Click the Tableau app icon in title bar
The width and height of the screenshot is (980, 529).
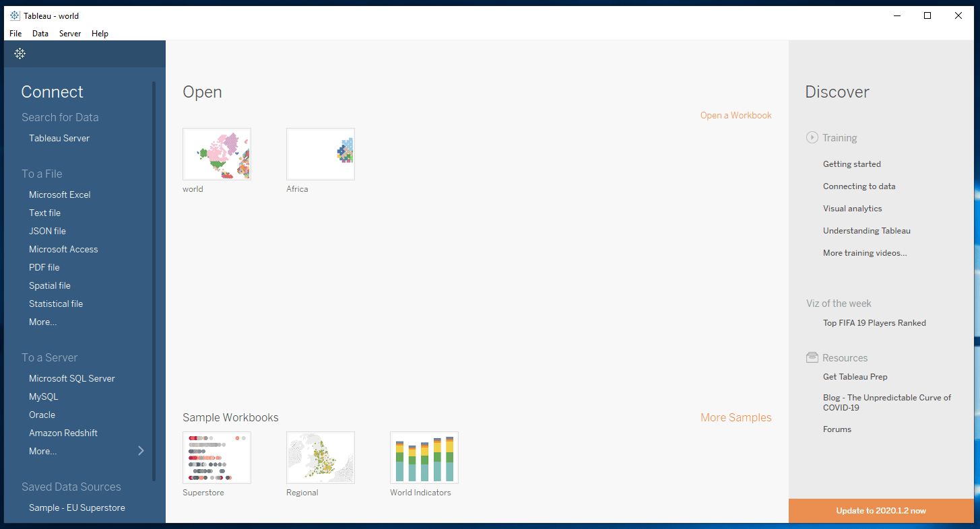point(15,15)
